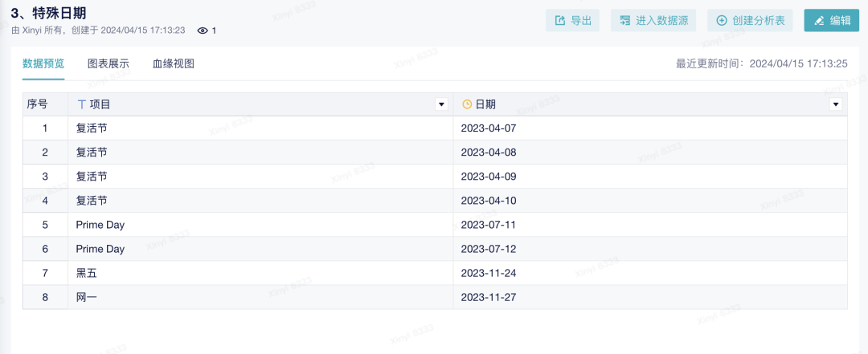
Task: Click the pencil icon in 编辑 button
Action: point(819,20)
